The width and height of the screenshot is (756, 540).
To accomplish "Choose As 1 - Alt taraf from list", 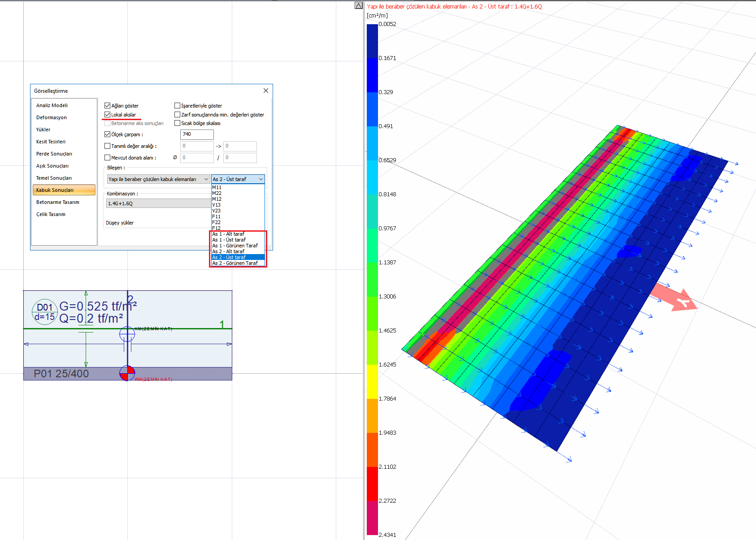I will point(228,234).
